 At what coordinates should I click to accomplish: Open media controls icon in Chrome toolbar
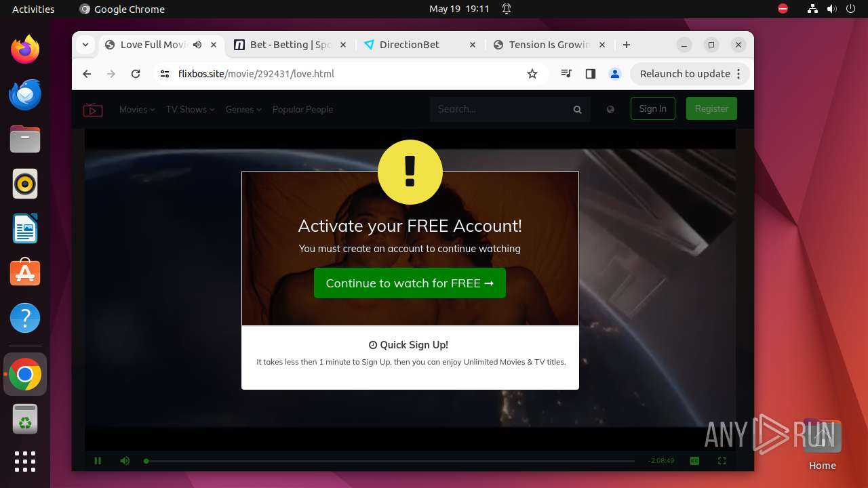click(x=566, y=74)
